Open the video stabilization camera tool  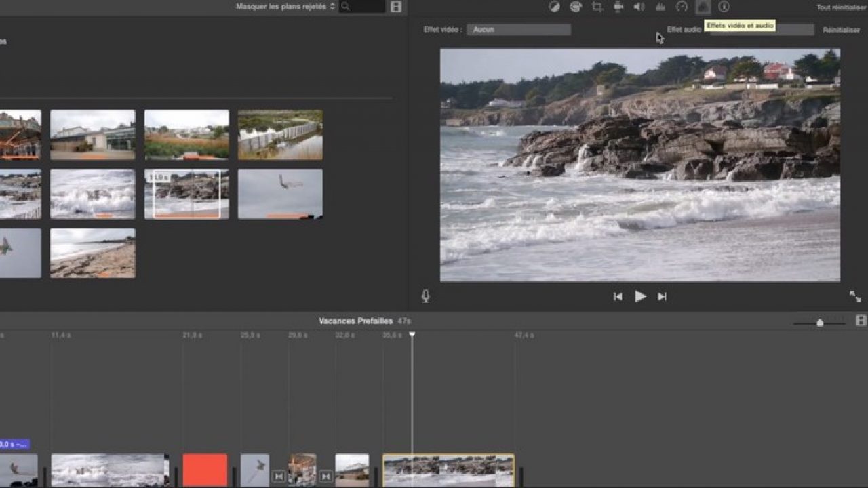tap(618, 7)
